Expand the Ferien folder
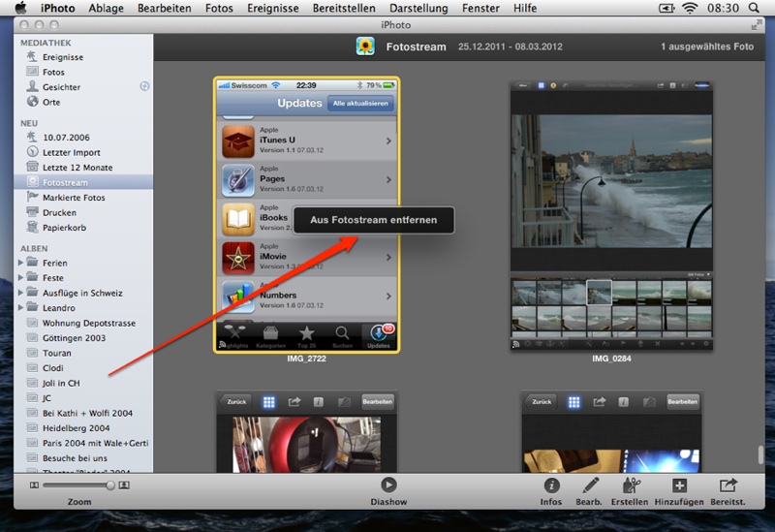775x532 pixels. (x=20, y=263)
